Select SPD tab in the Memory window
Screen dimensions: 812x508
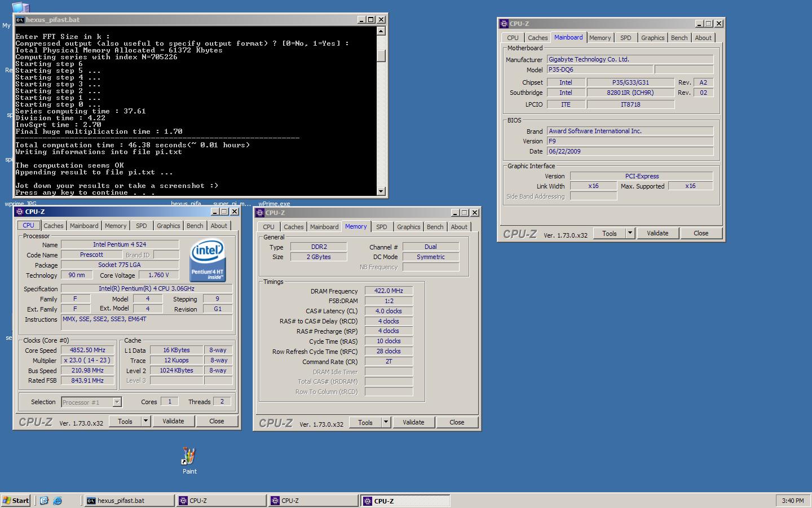click(x=382, y=226)
